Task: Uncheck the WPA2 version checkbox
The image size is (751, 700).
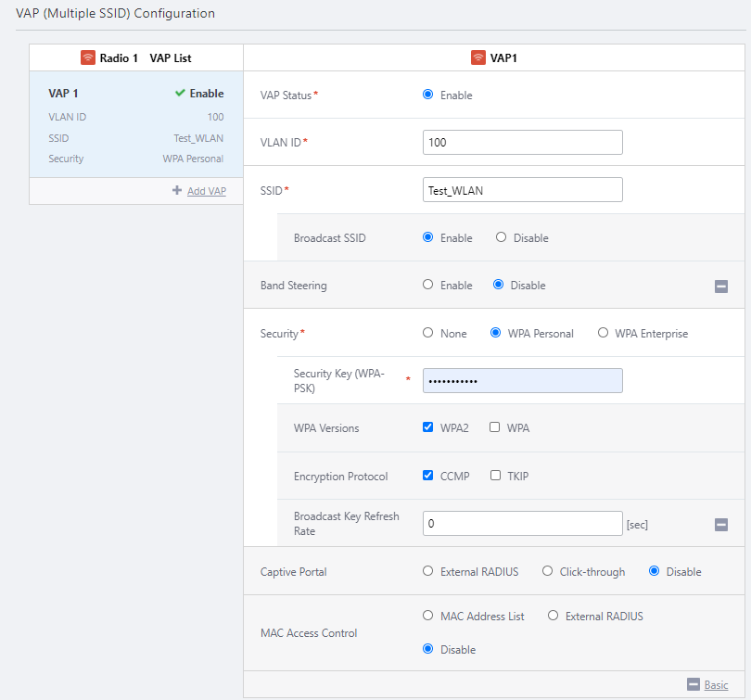Action: pyautogui.click(x=427, y=427)
